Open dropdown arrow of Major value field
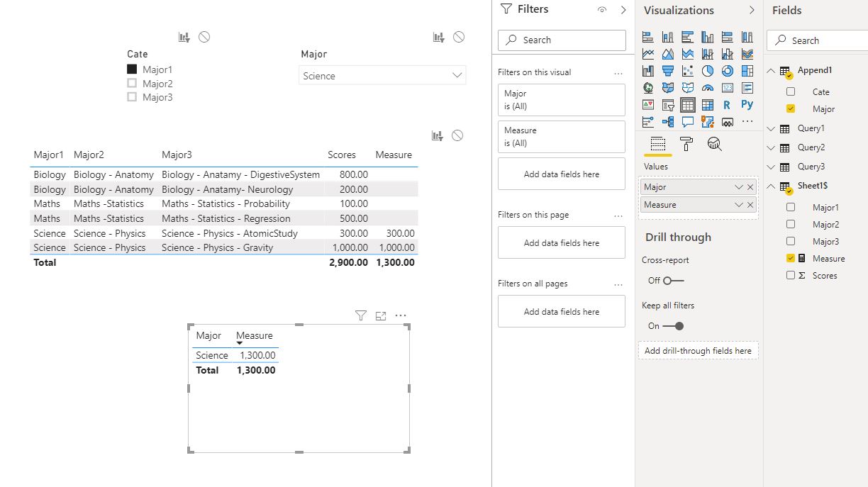 (739, 187)
